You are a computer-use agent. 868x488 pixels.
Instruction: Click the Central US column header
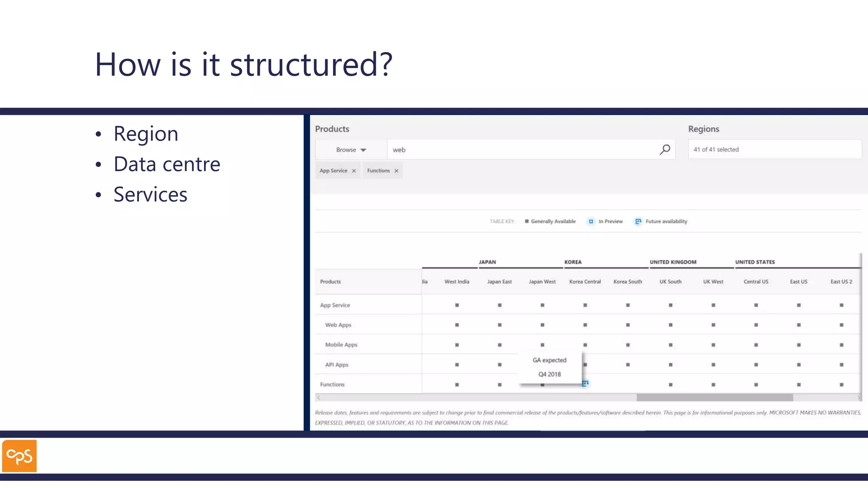[756, 282]
